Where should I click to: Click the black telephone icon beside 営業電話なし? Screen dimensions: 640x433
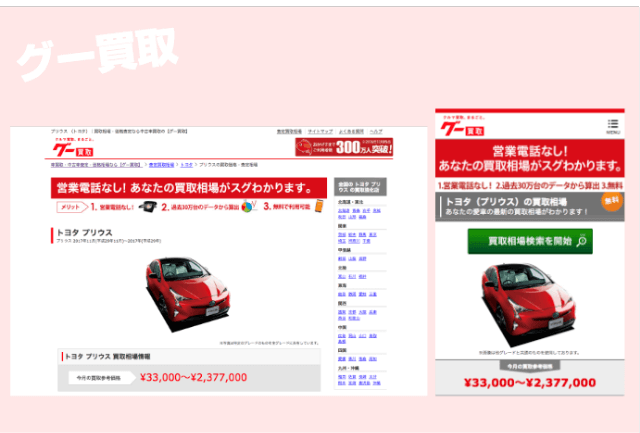(148, 207)
